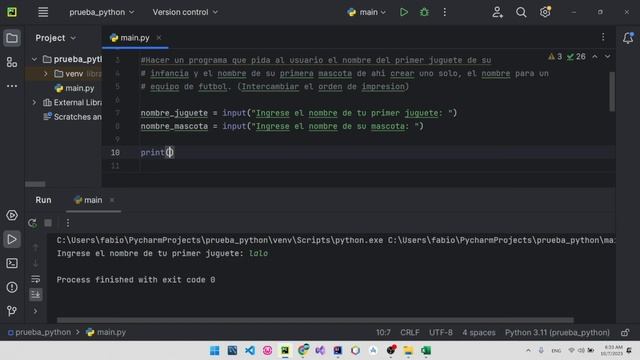The image size is (640, 360).
Task: Jump to previous highlighted problem arrow
Action: tap(595, 56)
